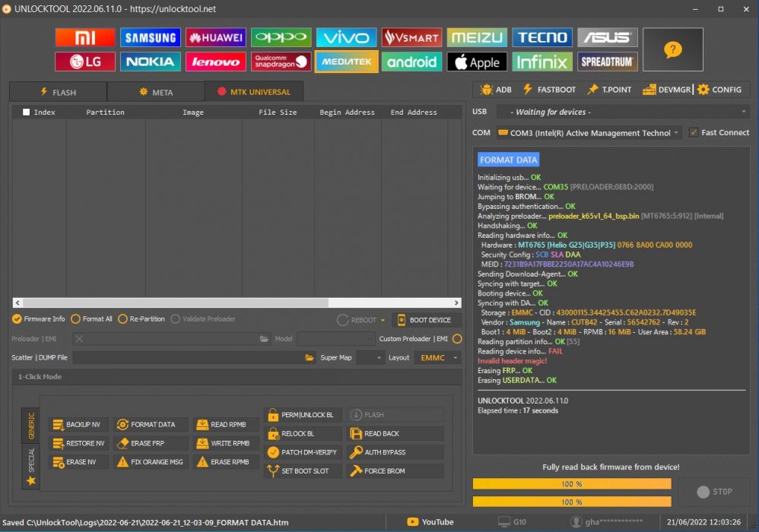Open the YouTube link in status bar
Image resolution: width=759 pixels, height=532 pixels.
(x=430, y=522)
